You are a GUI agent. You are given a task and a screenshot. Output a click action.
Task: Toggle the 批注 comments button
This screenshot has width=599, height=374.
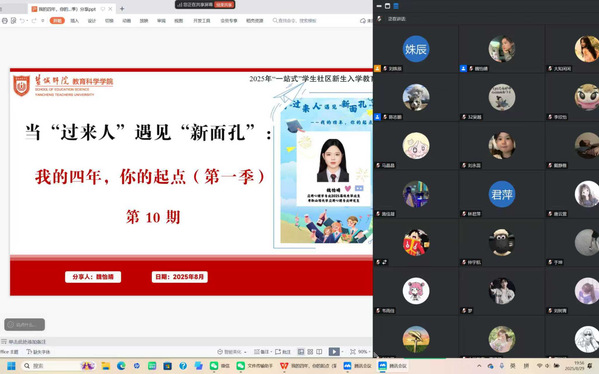pos(283,351)
